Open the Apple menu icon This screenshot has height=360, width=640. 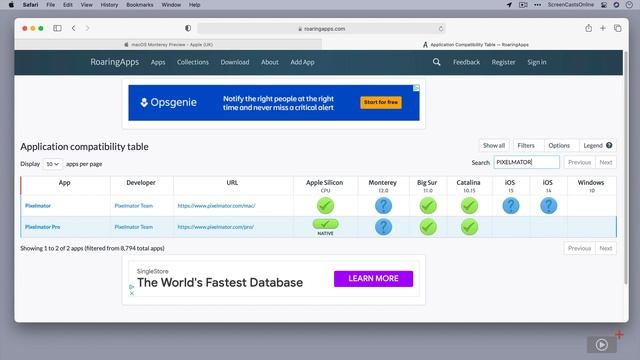tap(11, 5)
